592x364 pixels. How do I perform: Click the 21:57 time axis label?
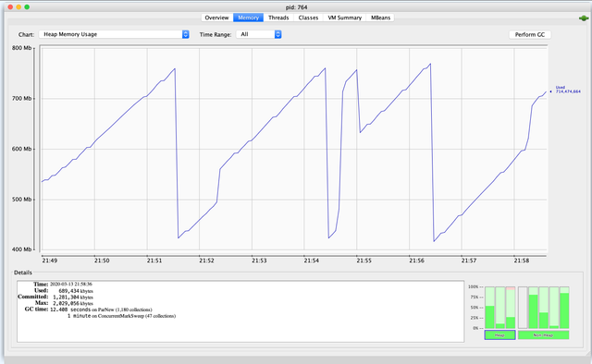[x=469, y=261]
